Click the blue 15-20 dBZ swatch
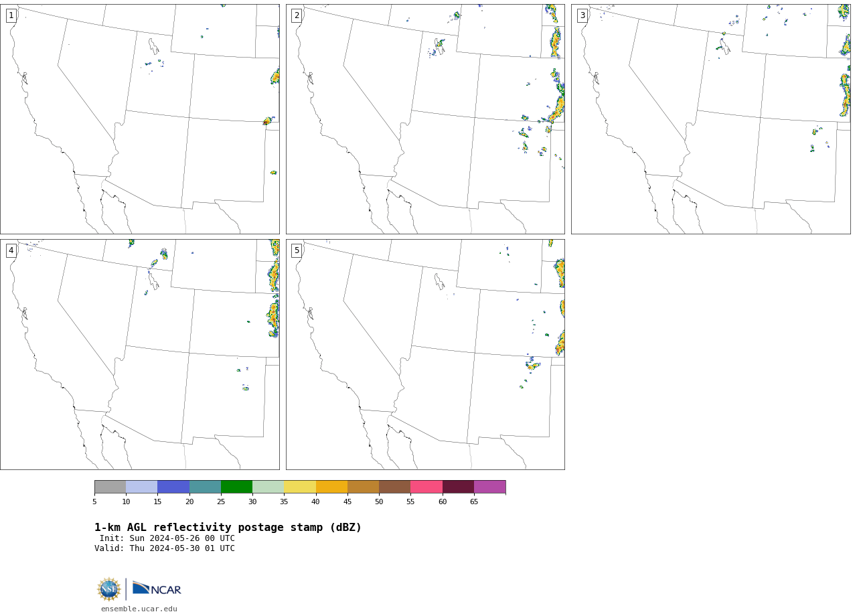 [x=173, y=487]
